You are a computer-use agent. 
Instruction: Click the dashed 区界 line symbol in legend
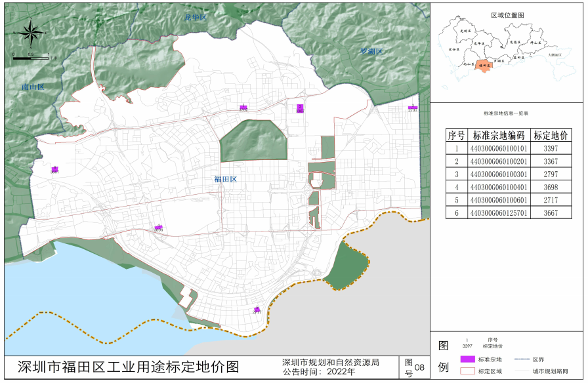tap(521, 359)
